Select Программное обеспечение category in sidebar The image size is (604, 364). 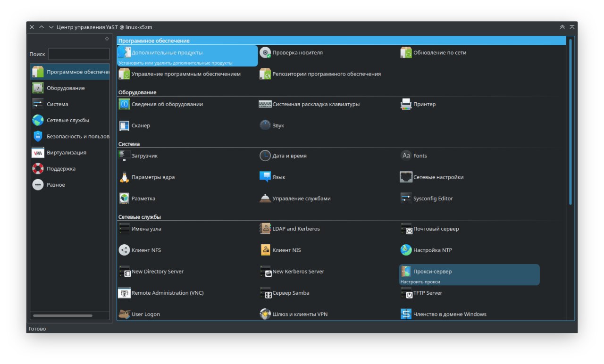click(x=70, y=72)
